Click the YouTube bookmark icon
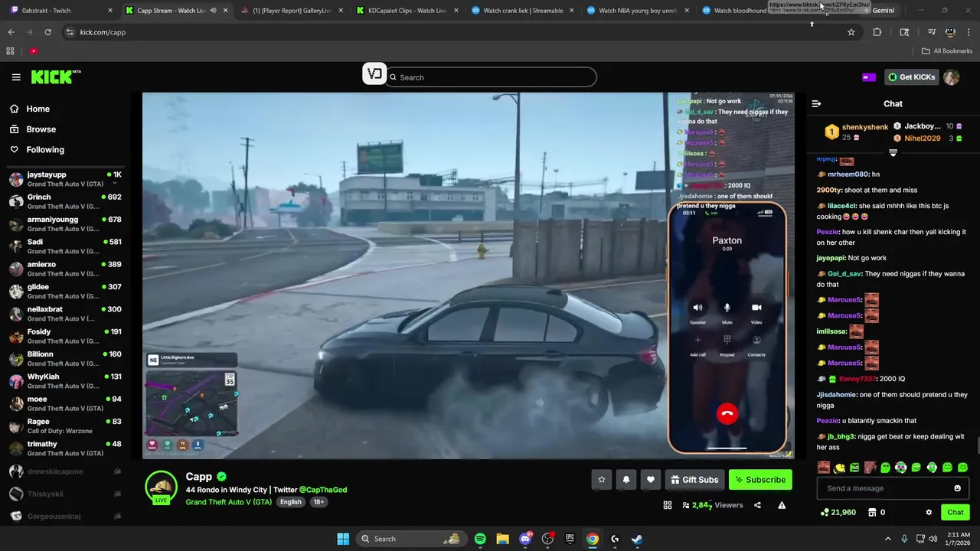The height and width of the screenshot is (551, 980). [34, 51]
